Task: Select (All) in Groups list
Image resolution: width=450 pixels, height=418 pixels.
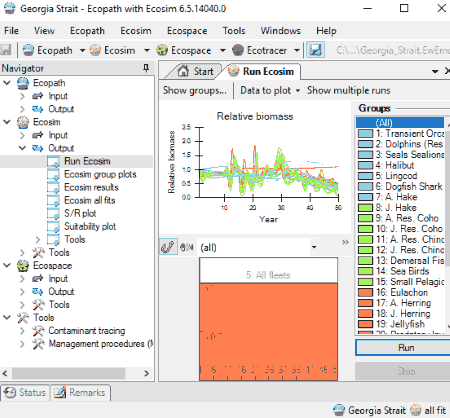Action: pyautogui.click(x=400, y=123)
